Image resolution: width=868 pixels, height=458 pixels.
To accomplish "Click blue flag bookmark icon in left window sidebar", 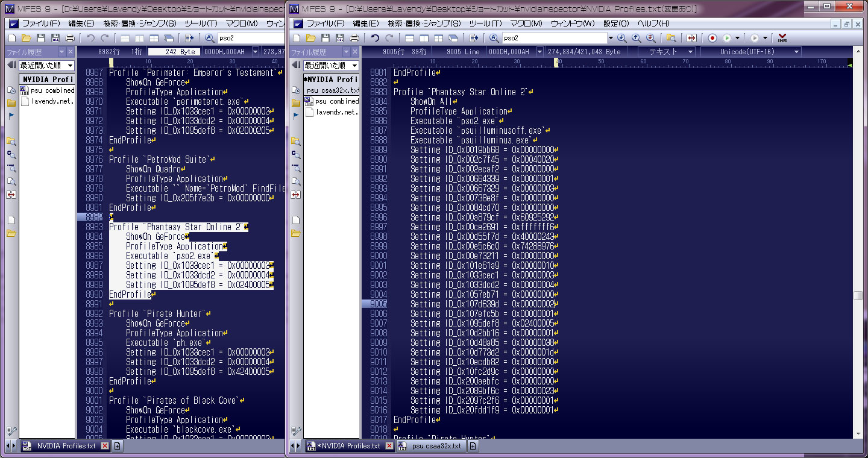I will (x=11, y=116).
